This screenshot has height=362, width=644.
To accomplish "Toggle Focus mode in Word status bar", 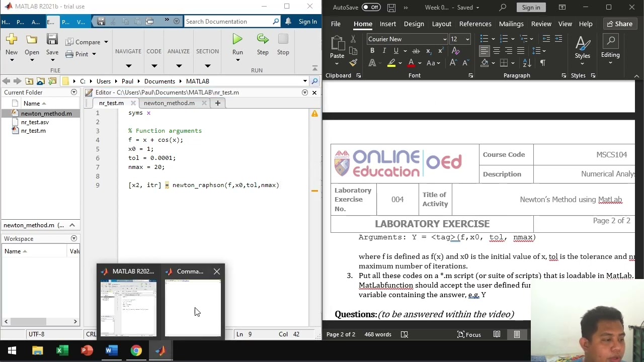I will 469,334.
